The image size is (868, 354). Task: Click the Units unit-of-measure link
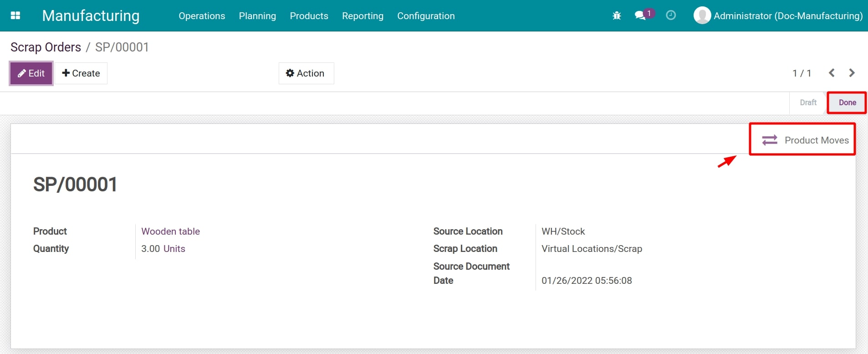pos(174,249)
